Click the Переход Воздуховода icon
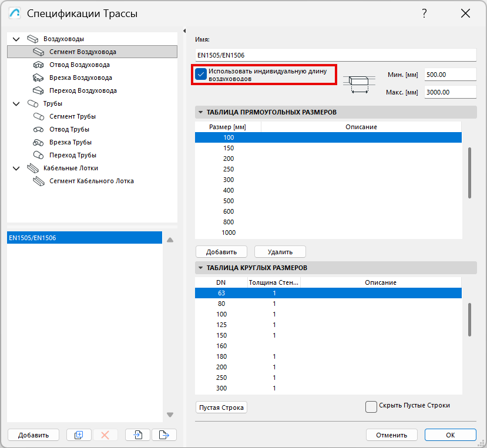 [39, 90]
